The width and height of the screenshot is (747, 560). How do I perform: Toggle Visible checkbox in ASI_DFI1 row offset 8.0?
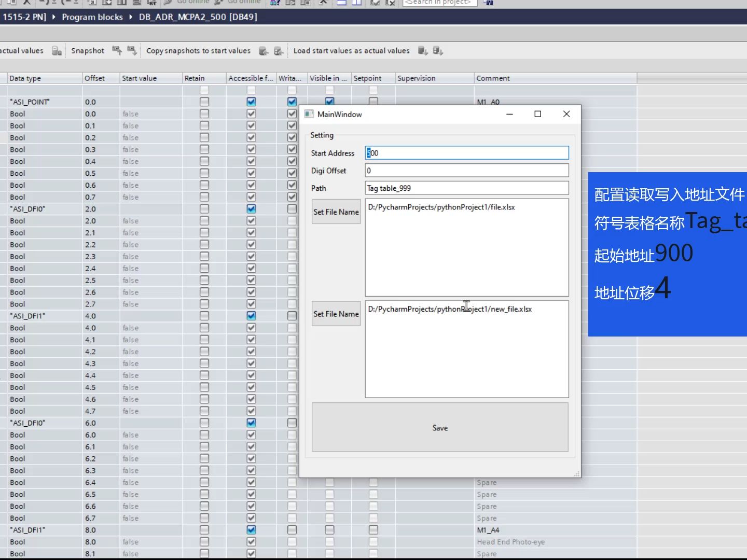click(x=329, y=529)
